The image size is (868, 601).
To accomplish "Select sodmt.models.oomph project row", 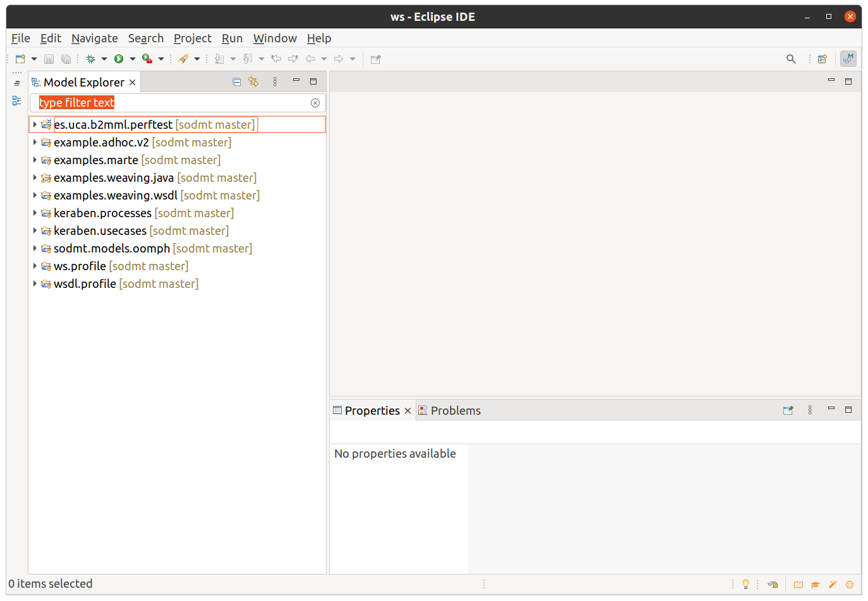I will pos(177,248).
